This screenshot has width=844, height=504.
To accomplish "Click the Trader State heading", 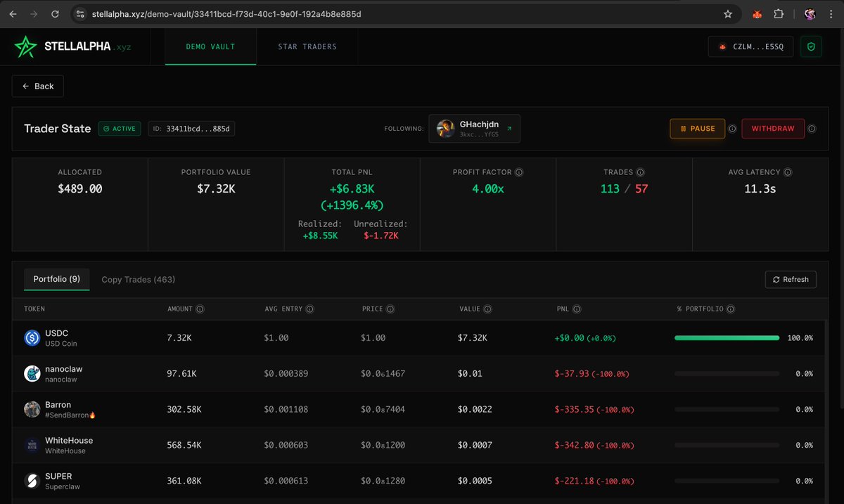I will (58, 129).
